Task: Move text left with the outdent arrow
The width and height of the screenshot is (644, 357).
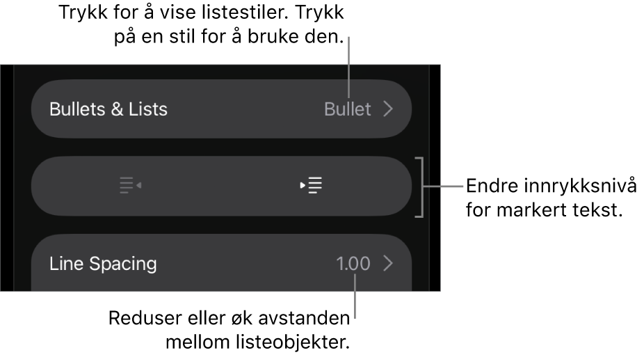Action: tap(138, 186)
